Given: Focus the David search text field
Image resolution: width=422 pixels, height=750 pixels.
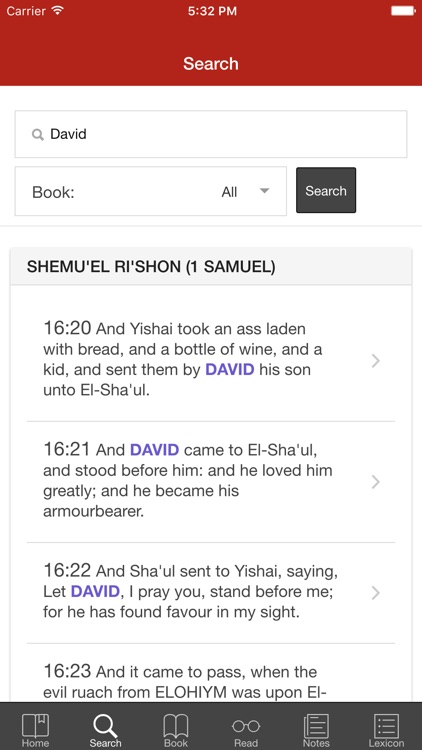Looking at the screenshot, I should tap(211, 134).
